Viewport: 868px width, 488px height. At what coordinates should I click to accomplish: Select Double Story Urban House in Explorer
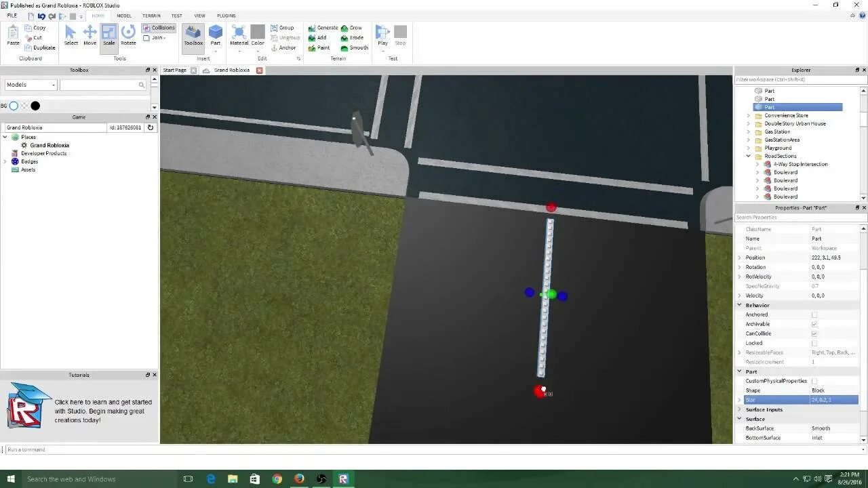click(x=795, y=123)
